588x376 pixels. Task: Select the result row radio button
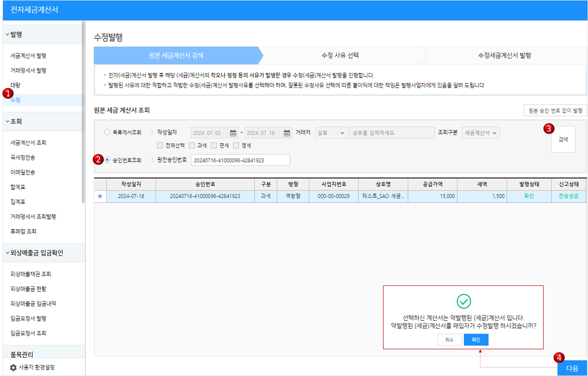pyautogui.click(x=100, y=196)
